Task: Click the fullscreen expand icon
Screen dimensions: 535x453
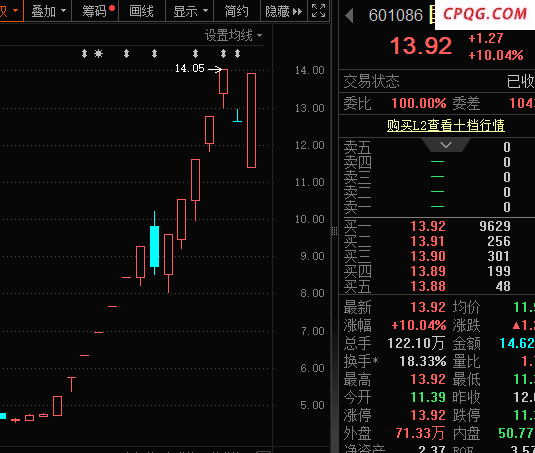Action: [x=318, y=11]
